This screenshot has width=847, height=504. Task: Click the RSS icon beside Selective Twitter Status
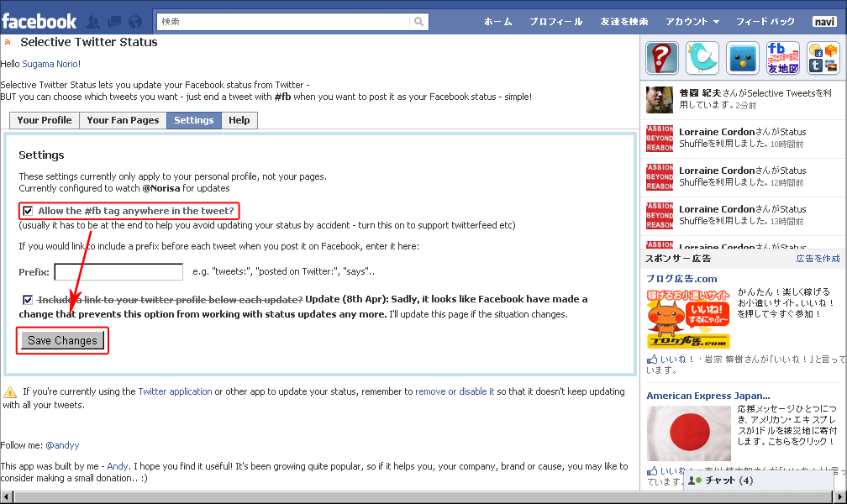pyautogui.click(x=8, y=42)
